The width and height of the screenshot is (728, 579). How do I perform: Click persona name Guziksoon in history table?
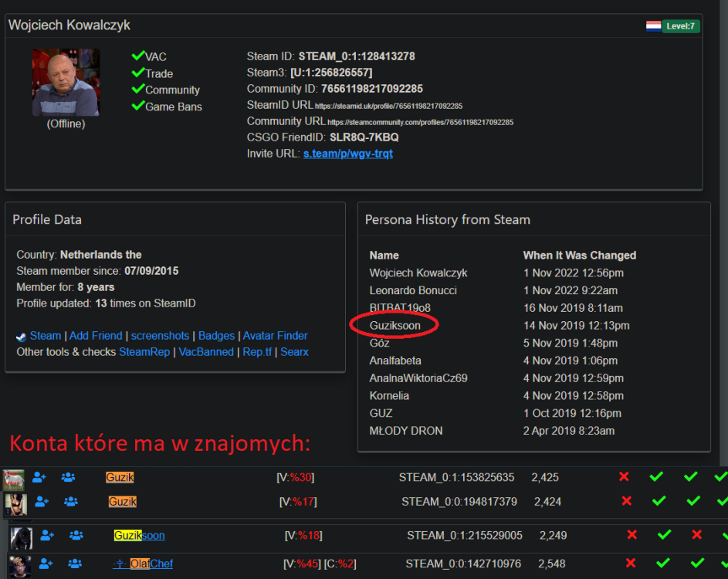[x=394, y=326]
